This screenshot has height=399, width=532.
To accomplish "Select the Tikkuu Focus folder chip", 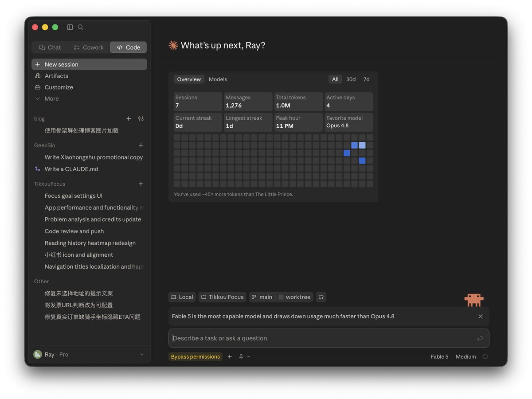I will [223, 297].
